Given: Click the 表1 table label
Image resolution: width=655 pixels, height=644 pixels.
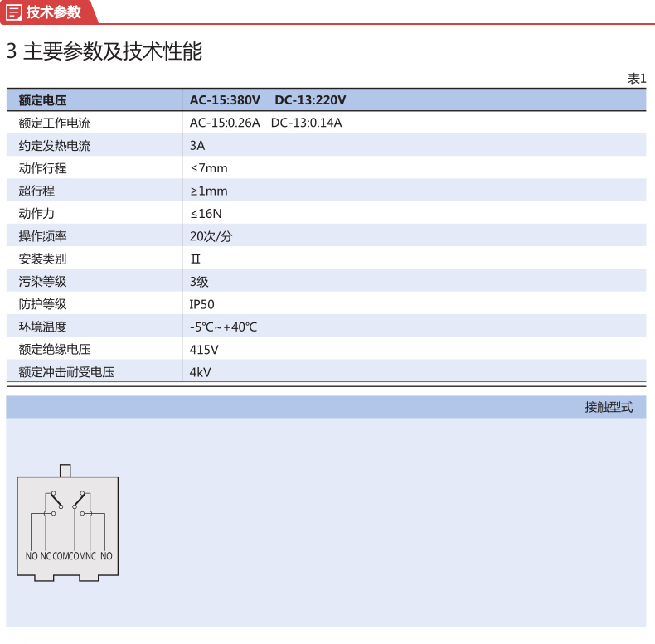Looking at the screenshot, I should (x=637, y=79).
